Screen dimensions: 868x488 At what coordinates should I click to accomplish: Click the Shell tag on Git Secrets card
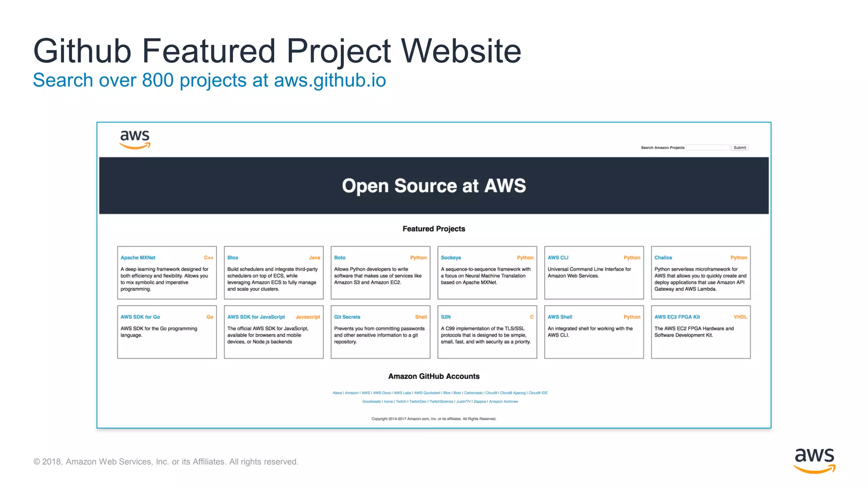point(421,317)
